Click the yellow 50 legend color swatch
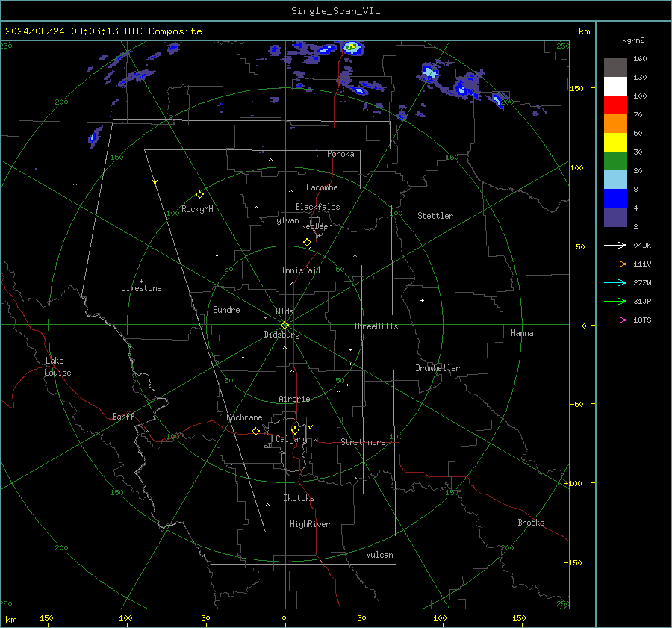Image resolution: width=672 pixels, height=628 pixels. 615,143
